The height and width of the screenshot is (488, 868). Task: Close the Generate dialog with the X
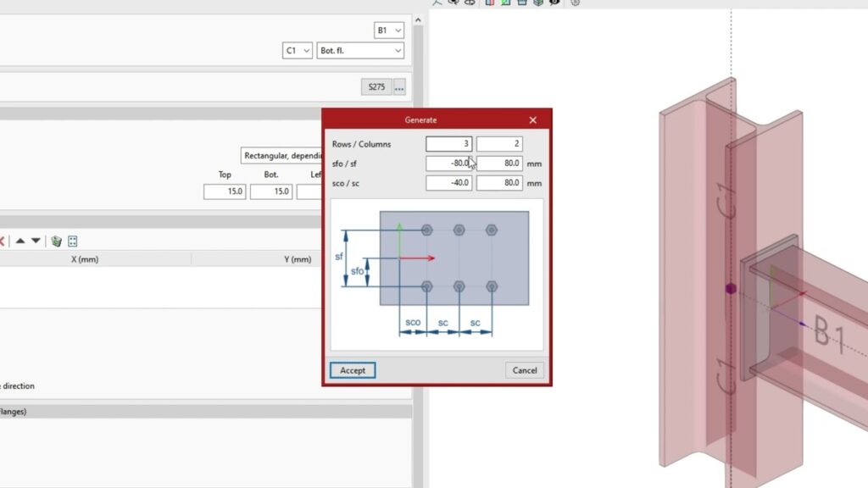(532, 120)
